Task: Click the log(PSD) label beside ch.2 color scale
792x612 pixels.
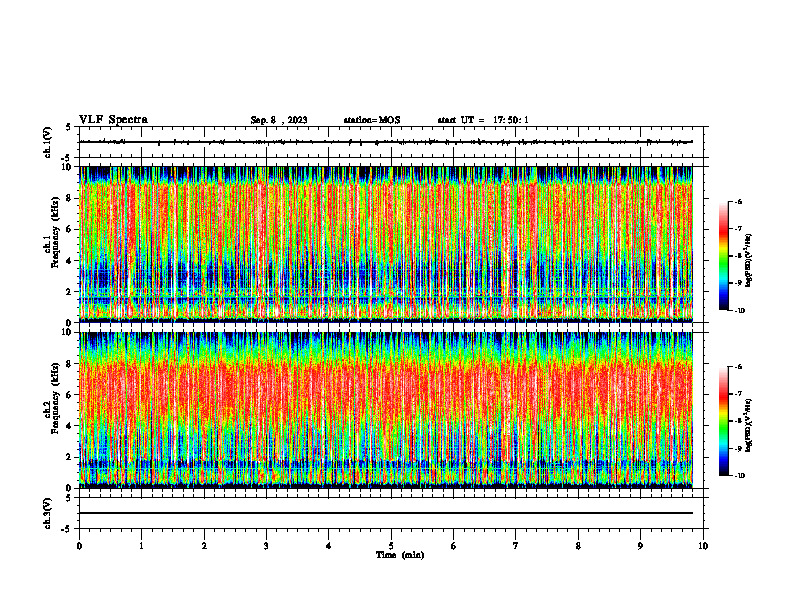Action: click(x=749, y=425)
